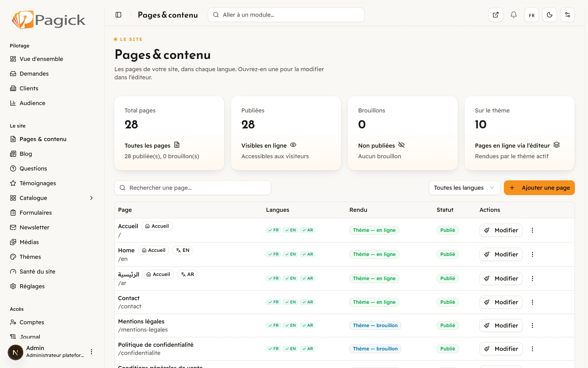Click the Admin avatar
This screenshot has width=588, height=368.
click(x=15, y=352)
